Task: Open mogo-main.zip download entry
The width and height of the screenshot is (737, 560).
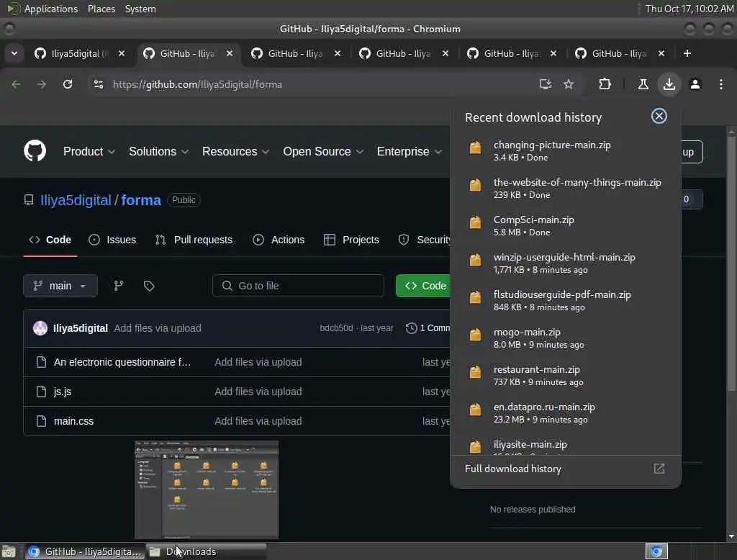Action: click(x=566, y=338)
